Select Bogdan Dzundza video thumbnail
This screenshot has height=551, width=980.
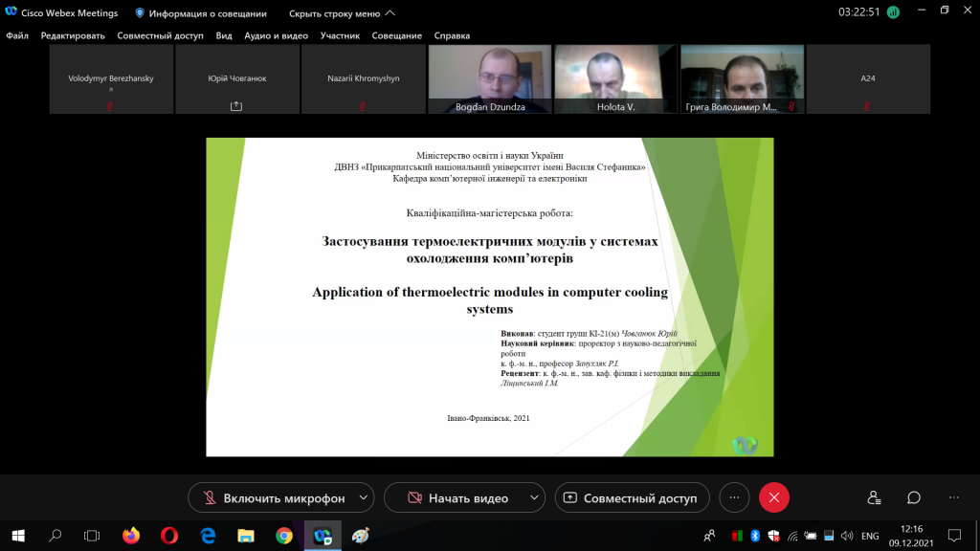[490, 78]
